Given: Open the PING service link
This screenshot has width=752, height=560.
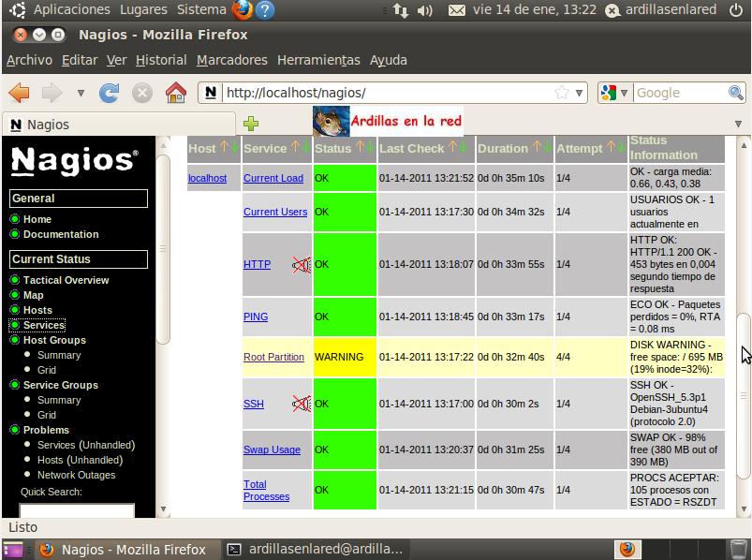Looking at the screenshot, I should [x=256, y=317].
